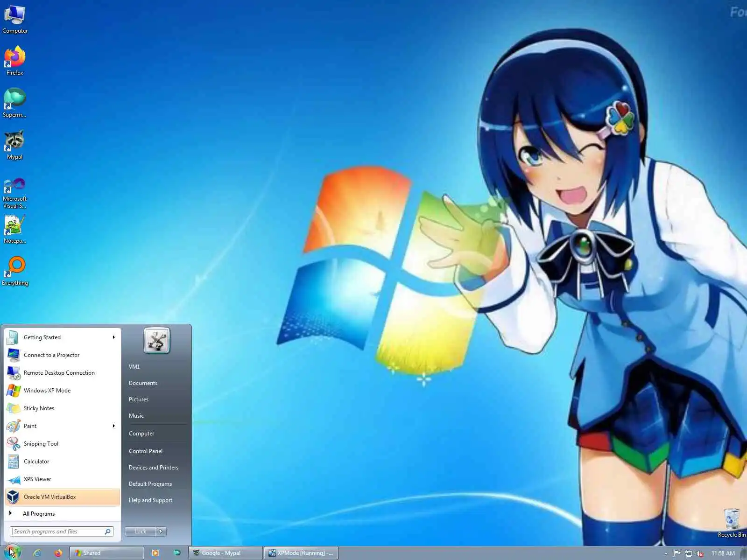Open Sticky Notes
The image size is (747, 560).
(63, 408)
